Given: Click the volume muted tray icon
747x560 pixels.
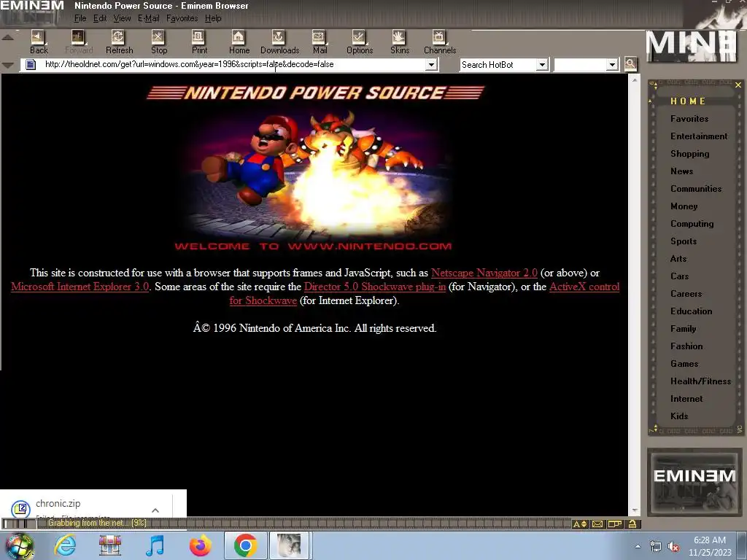Looking at the screenshot, I should pyautogui.click(x=673, y=547).
